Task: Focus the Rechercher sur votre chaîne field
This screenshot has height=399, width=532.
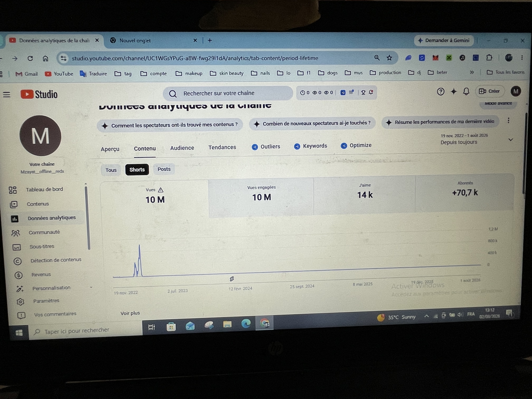Action: click(228, 93)
